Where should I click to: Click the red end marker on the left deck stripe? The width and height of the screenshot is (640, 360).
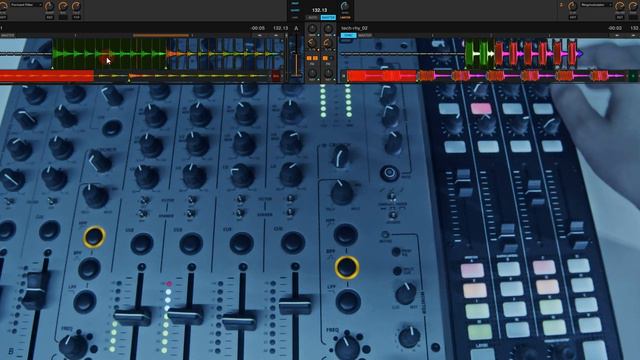click(x=276, y=76)
